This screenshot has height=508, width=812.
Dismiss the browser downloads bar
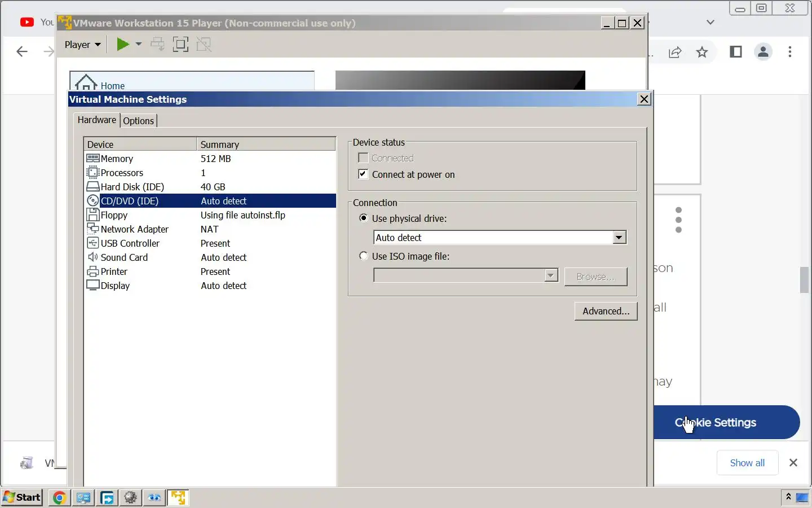[793, 463]
